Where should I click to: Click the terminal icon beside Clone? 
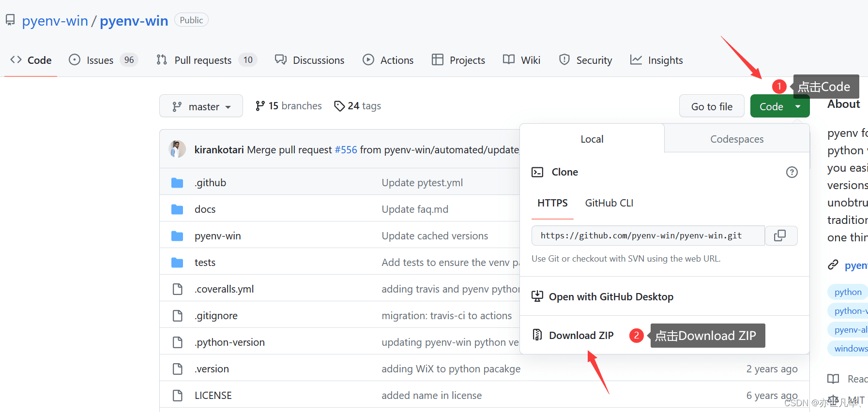tap(537, 172)
